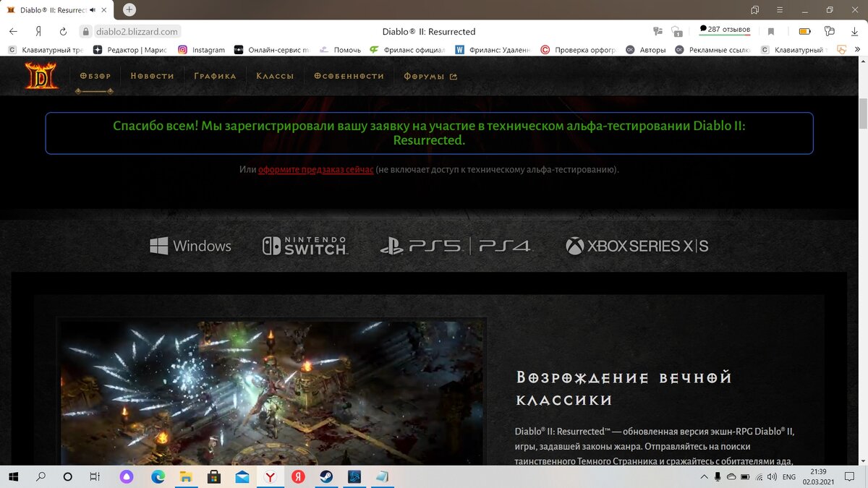
Task: Open downloads with the arrow icon
Action: tap(854, 31)
